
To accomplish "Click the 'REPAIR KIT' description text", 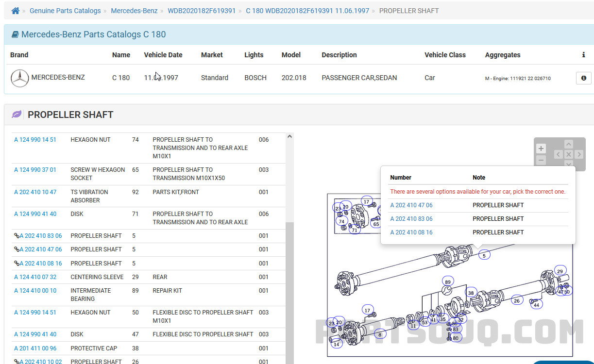I will pyautogui.click(x=168, y=291).
